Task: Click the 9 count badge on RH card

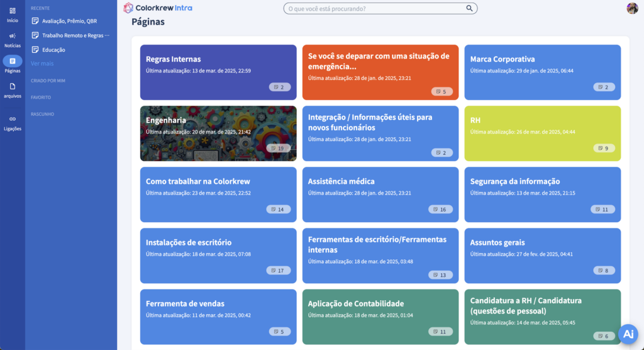Action: (x=604, y=148)
